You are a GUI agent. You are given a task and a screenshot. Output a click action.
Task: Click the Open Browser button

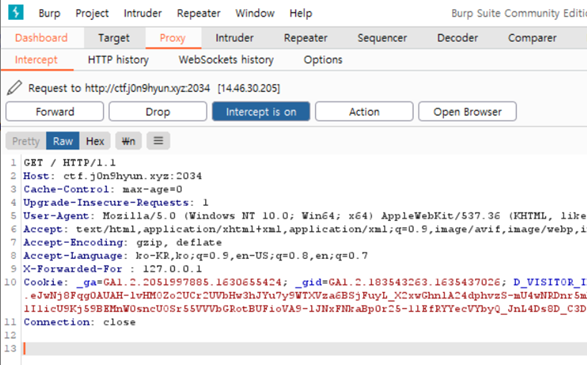(x=468, y=112)
